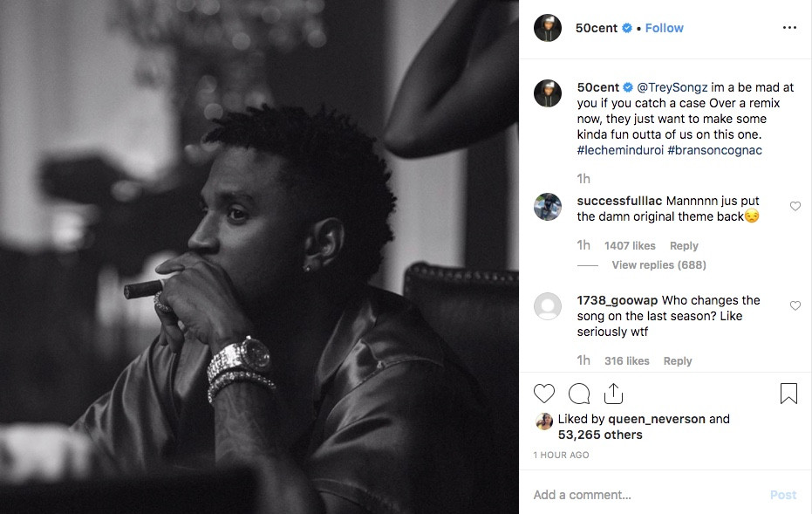
Task: Open the #bransoncognac hashtag
Action: 714,150
